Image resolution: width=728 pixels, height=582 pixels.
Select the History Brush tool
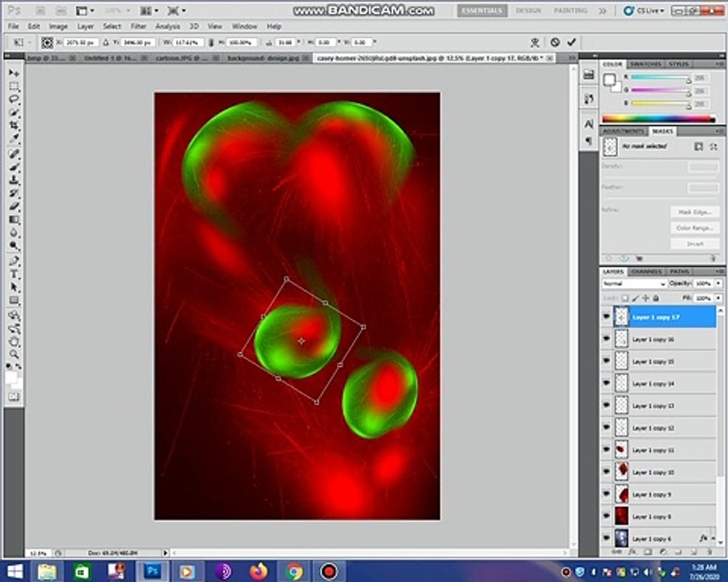pos(14,193)
